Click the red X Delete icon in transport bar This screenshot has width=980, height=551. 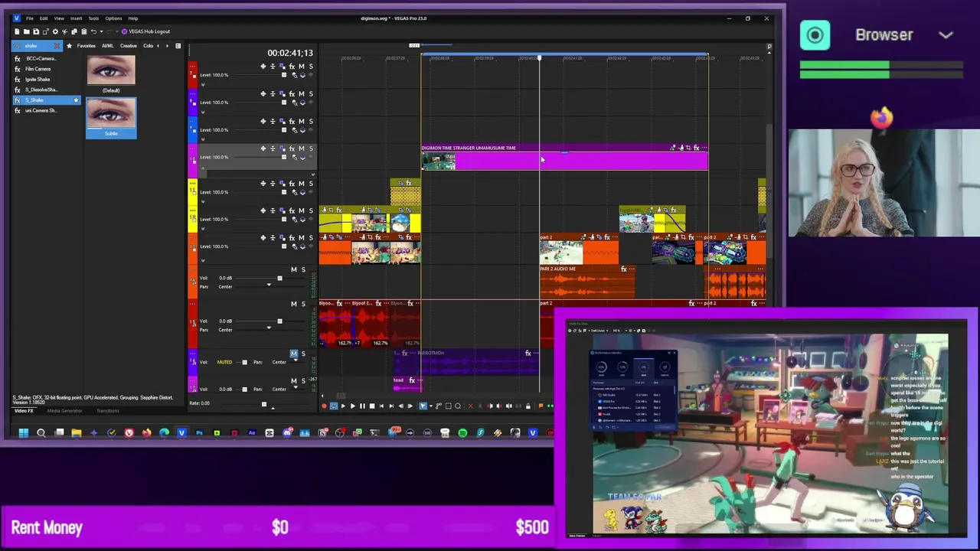pos(470,406)
